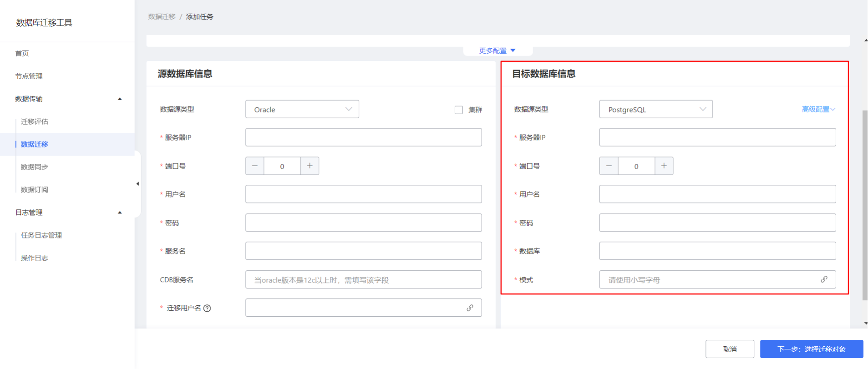
Task: Click 数据迁移 breadcrumb link
Action: tap(162, 16)
